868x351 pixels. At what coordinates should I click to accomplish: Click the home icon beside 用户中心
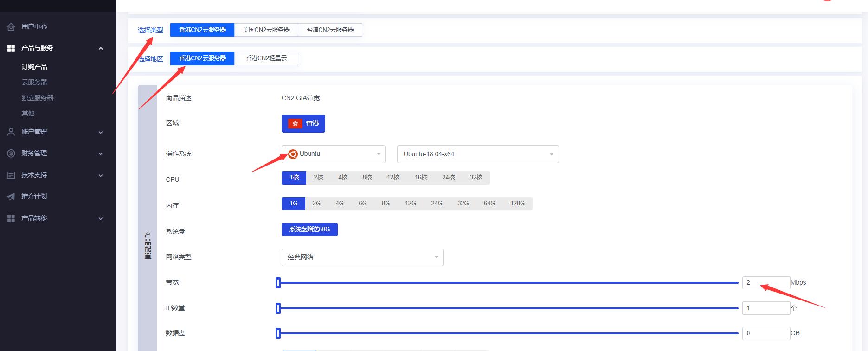[11, 27]
